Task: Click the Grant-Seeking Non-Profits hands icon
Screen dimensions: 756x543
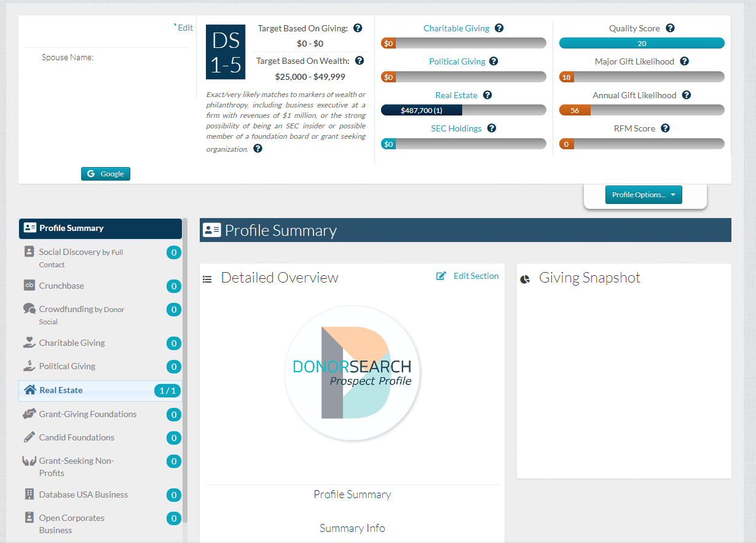Action: [x=29, y=461]
